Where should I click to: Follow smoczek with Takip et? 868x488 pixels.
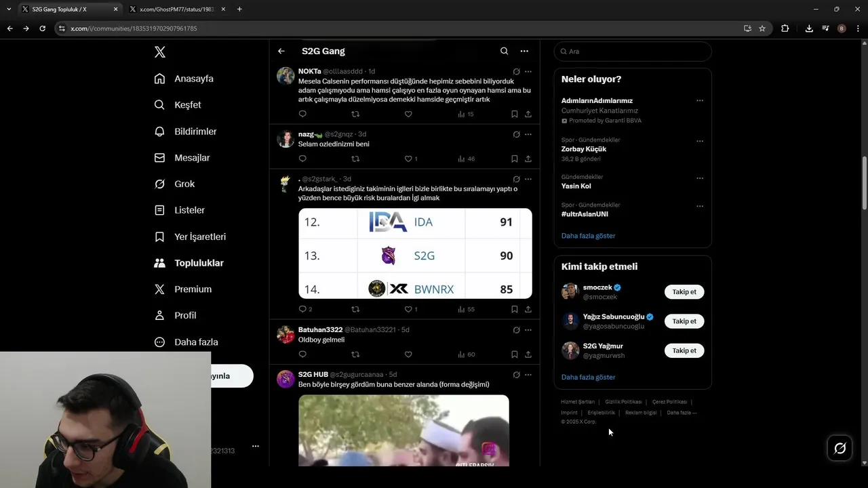(x=684, y=292)
